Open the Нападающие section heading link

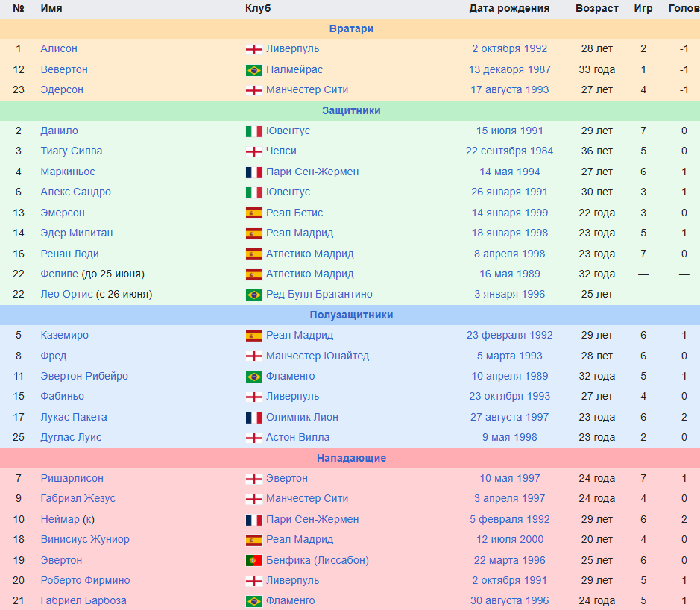point(351,458)
